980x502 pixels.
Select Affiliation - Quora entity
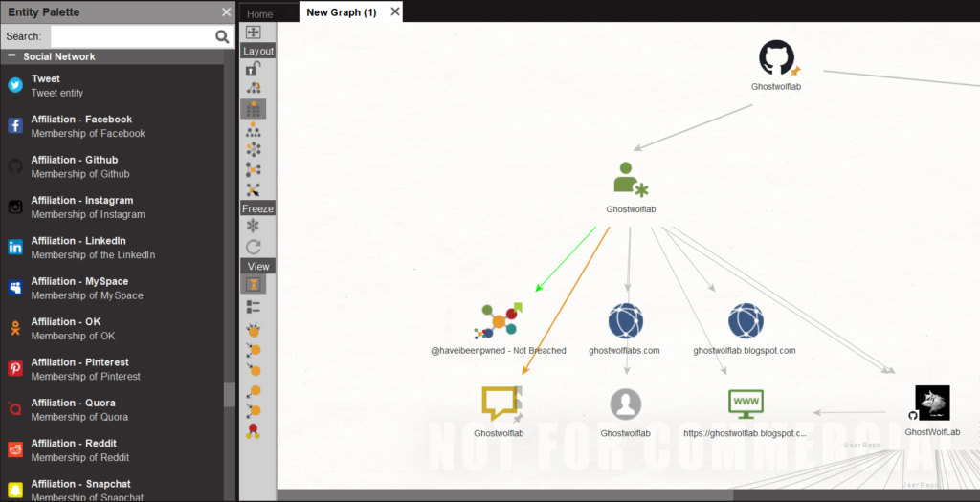coord(113,409)
